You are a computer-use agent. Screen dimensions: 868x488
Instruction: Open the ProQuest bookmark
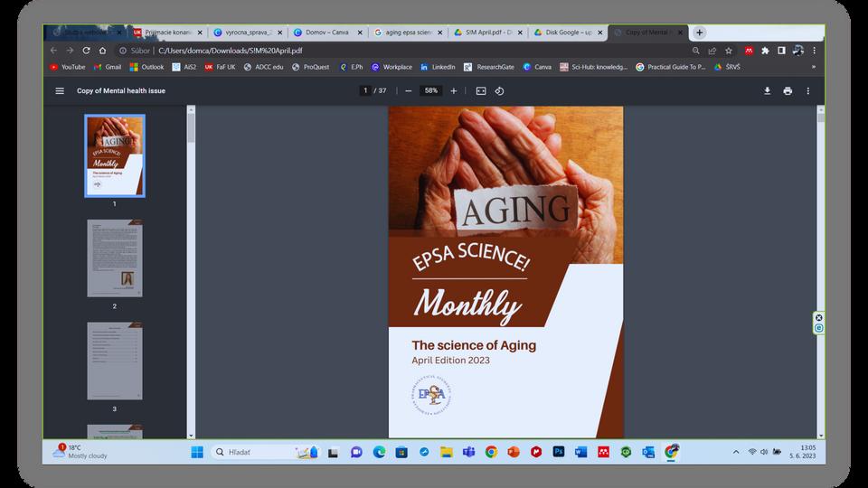(x=310, y=67)
